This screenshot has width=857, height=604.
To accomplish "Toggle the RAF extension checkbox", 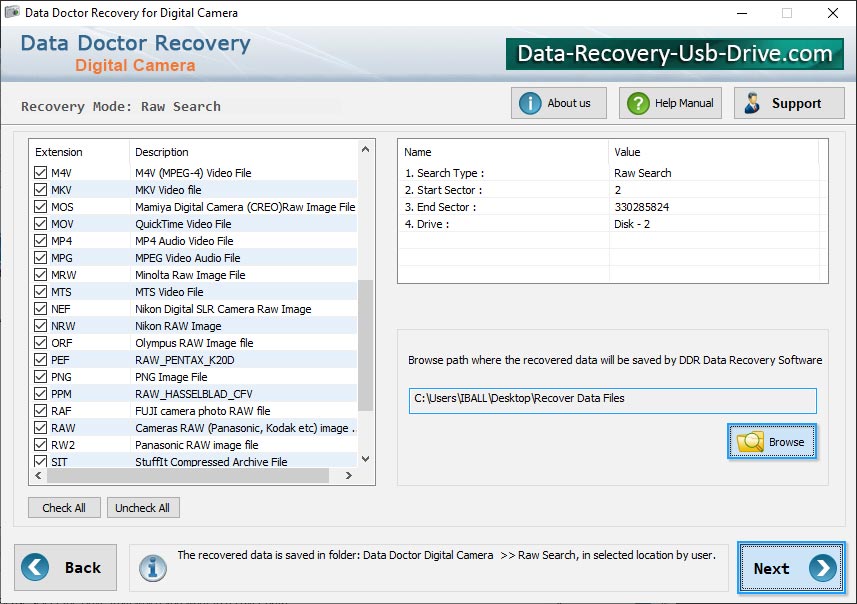I will [40, 411].
